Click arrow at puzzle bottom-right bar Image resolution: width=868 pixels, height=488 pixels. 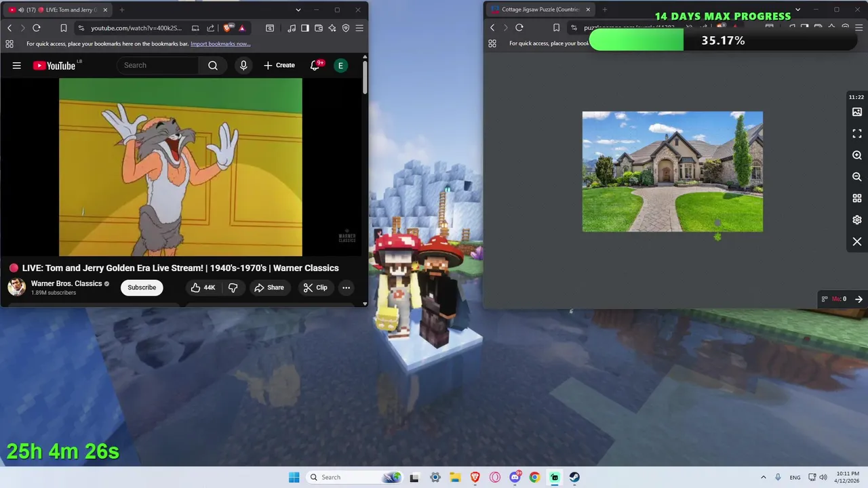[859, 299]
